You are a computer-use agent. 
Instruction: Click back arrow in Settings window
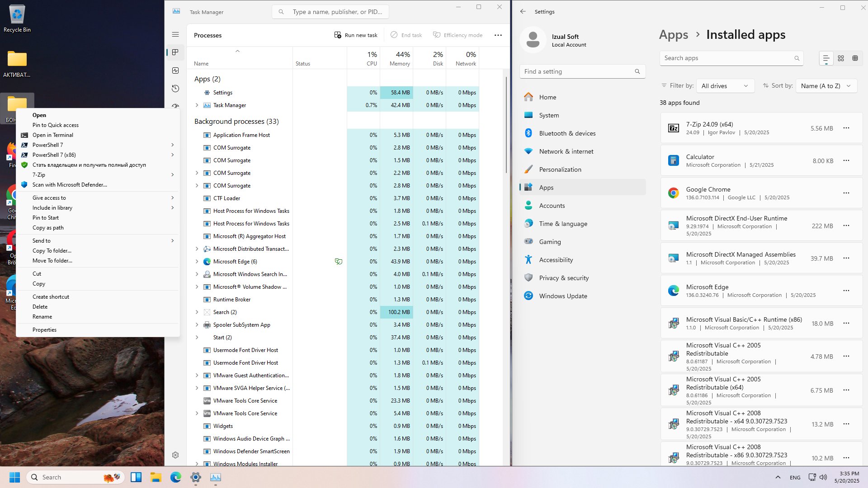(x=523, y=12)
